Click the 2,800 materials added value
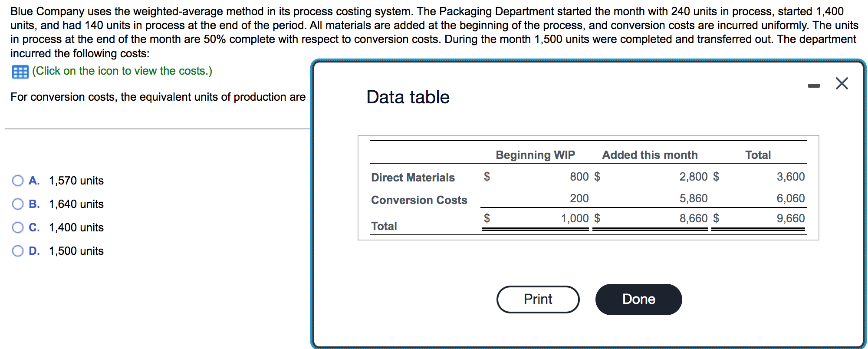The width and height of the screenshot is (868, 349). coord(694,177)
